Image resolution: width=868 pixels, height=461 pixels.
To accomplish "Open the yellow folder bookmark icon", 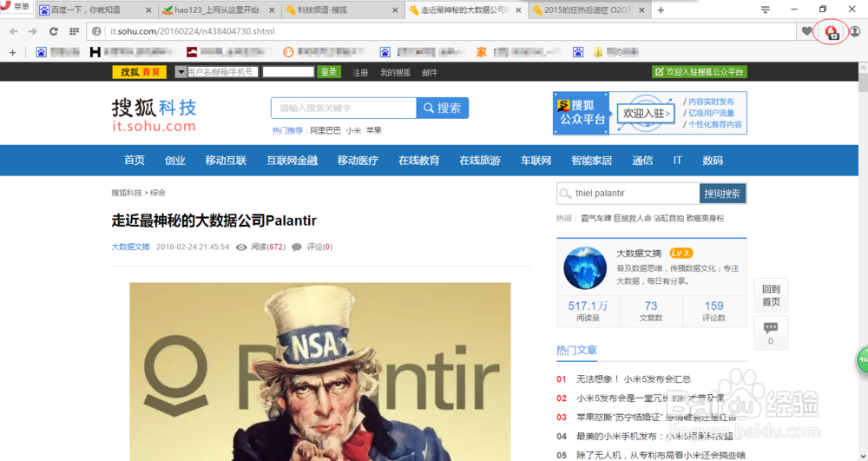I will coord(598,52).
